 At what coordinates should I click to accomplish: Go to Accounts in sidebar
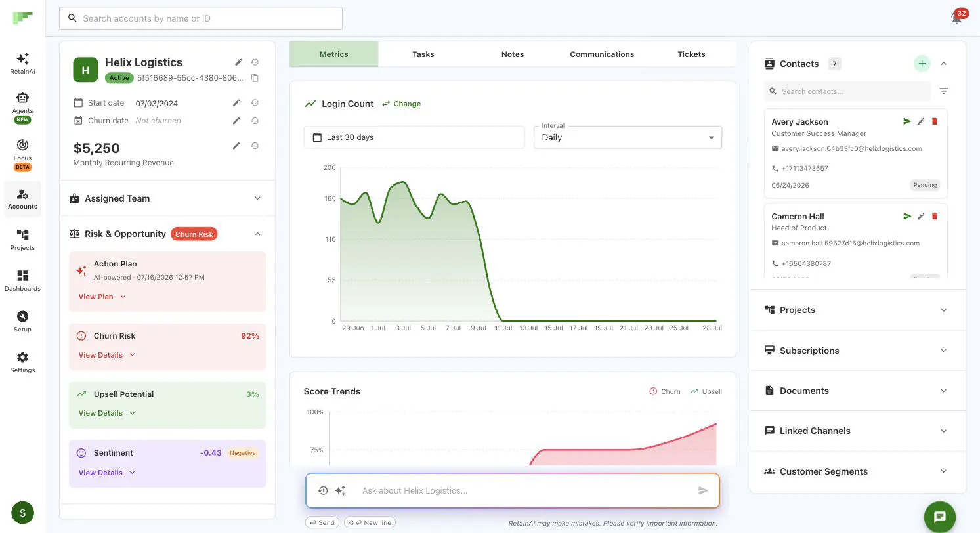[x=22, y=199]
